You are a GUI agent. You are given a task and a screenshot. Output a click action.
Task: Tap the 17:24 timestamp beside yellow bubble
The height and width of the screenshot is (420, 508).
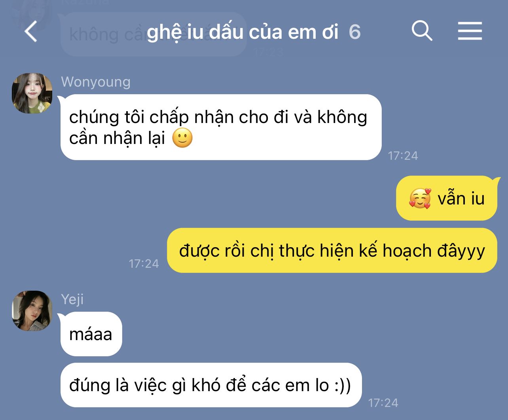tap(144, 264)
